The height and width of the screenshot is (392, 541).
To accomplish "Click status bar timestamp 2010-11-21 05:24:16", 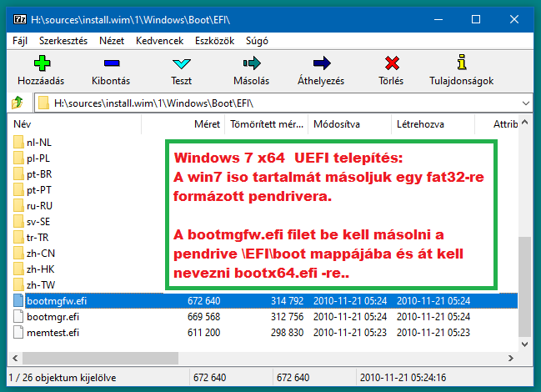I will tap(403, 378).
